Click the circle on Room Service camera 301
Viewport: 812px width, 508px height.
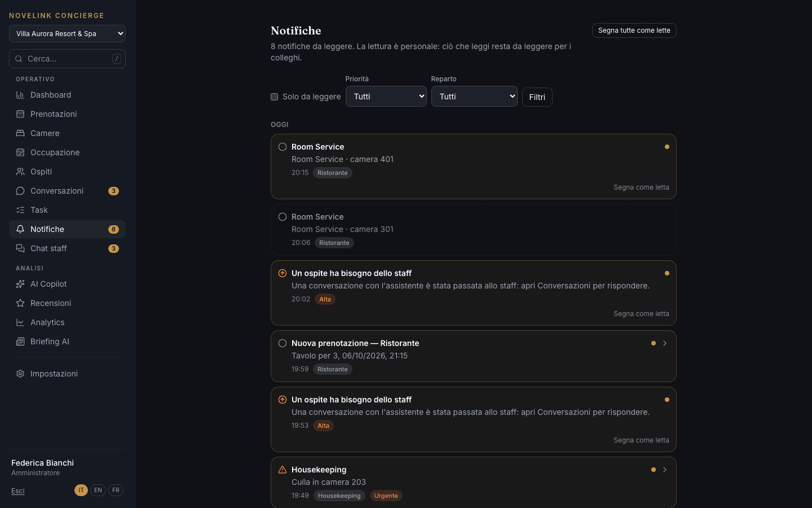point(283,217)
